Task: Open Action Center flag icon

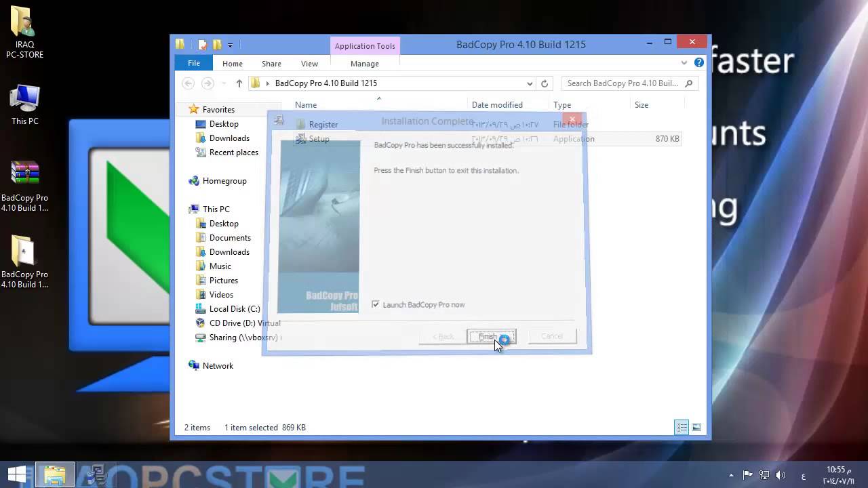Action: point(748,475)
